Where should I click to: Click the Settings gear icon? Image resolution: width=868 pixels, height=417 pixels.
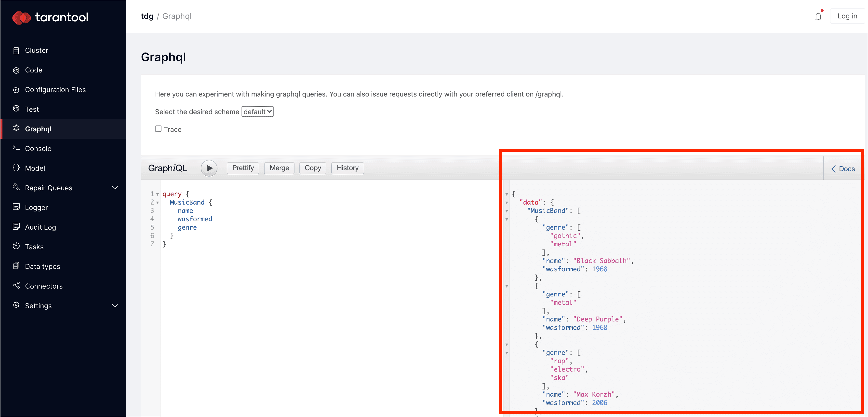(x=16, y=305)
